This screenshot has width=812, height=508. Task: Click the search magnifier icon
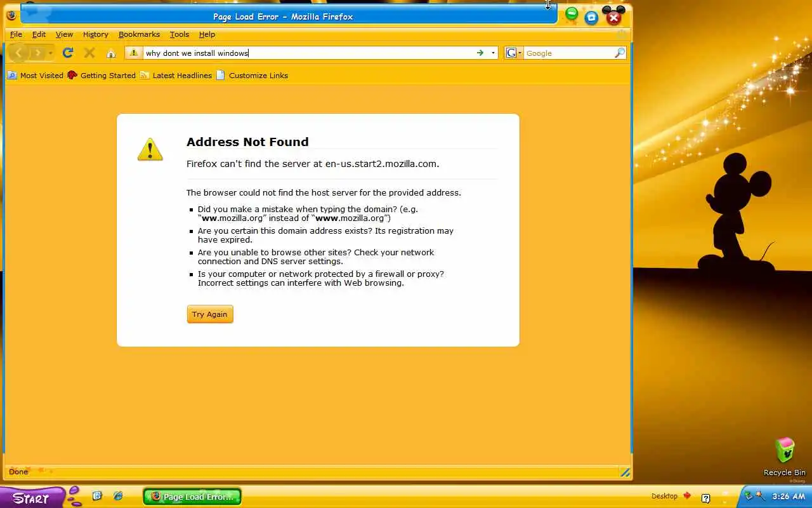(620, 53)
